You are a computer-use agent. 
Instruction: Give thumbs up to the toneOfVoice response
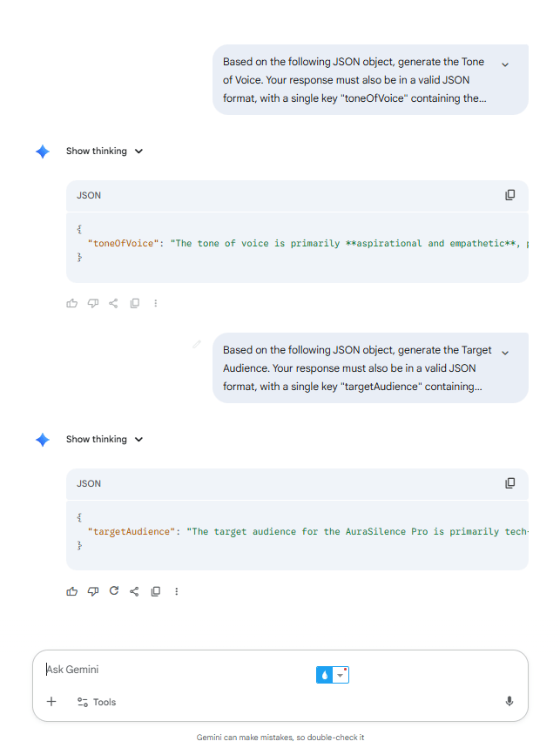(x=72, y=303)
